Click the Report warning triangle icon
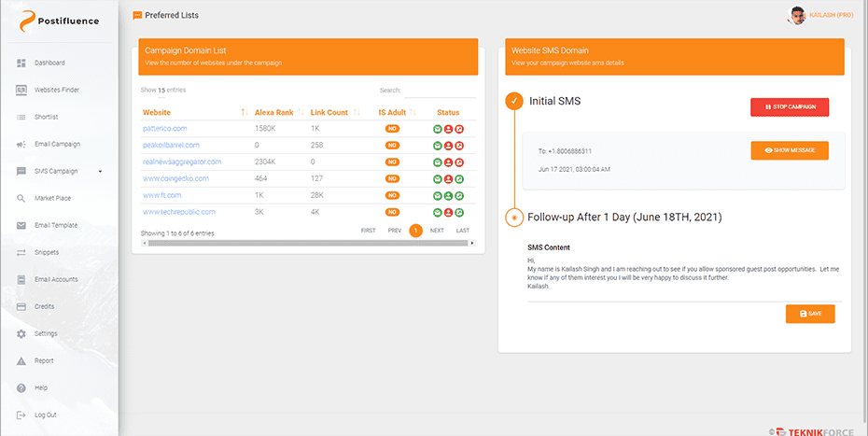Viewport: 868px width, 436px height. (x=21, y=360)
